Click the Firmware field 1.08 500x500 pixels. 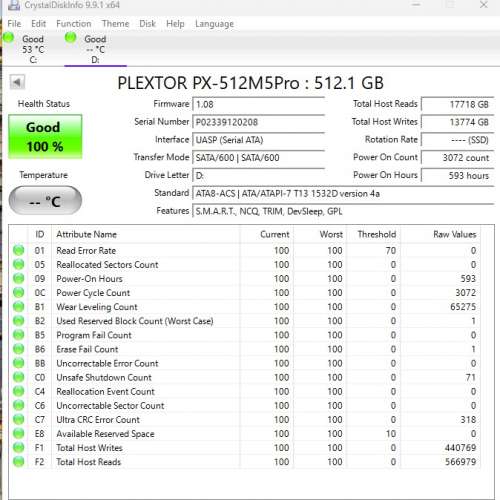(x=258, y=104)
